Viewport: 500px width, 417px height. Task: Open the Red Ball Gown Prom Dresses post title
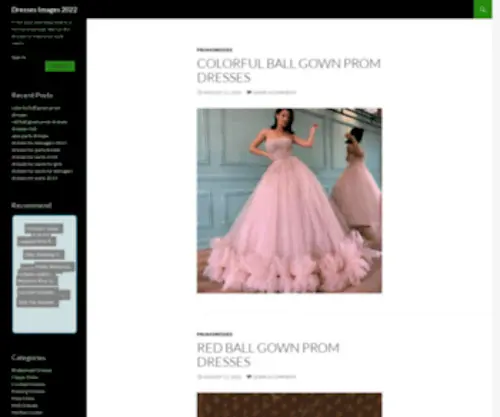pos(268,355)
